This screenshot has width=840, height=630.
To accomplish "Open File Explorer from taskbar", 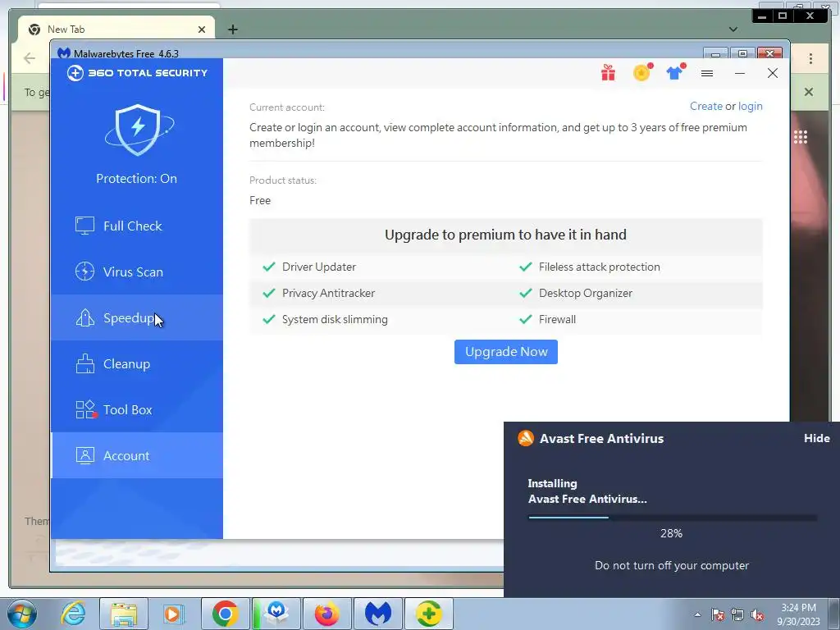I will 124,614.
